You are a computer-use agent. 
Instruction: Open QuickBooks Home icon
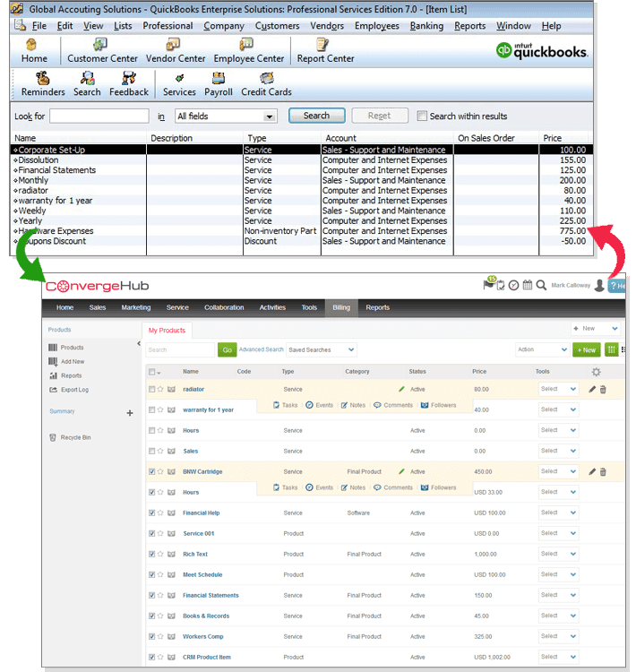(34, 50)
